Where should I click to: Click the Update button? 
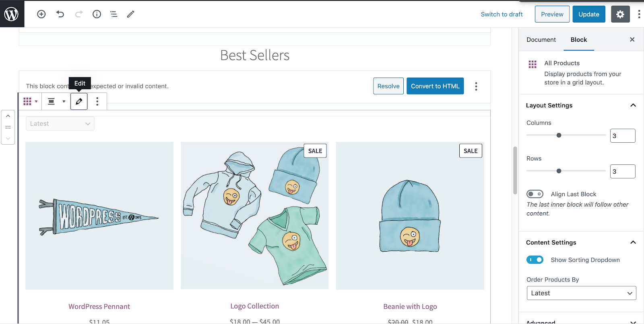coord(589,14)
